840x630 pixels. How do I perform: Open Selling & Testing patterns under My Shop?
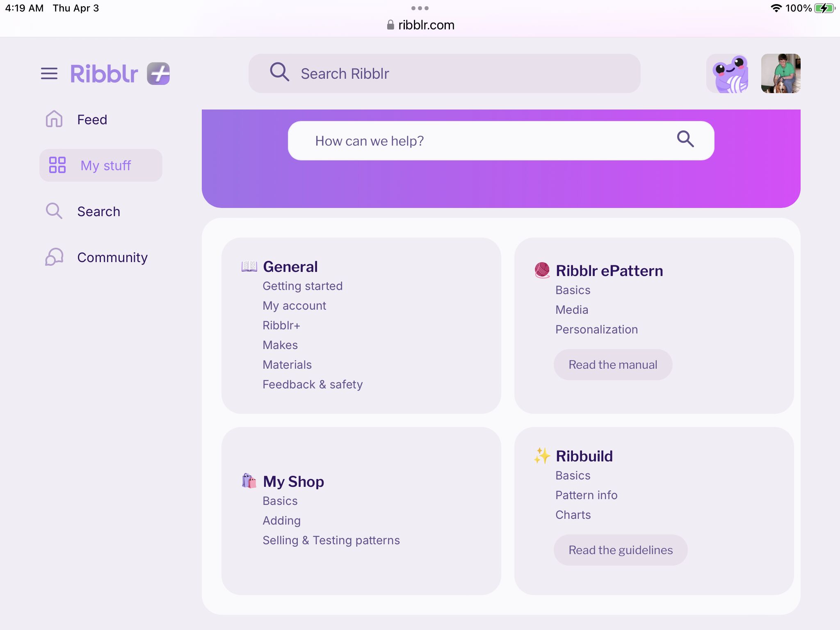(x=331, y=540)
